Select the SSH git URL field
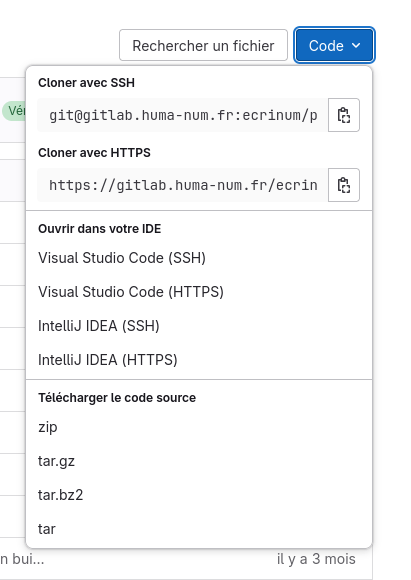 click(x=183, y=115)
